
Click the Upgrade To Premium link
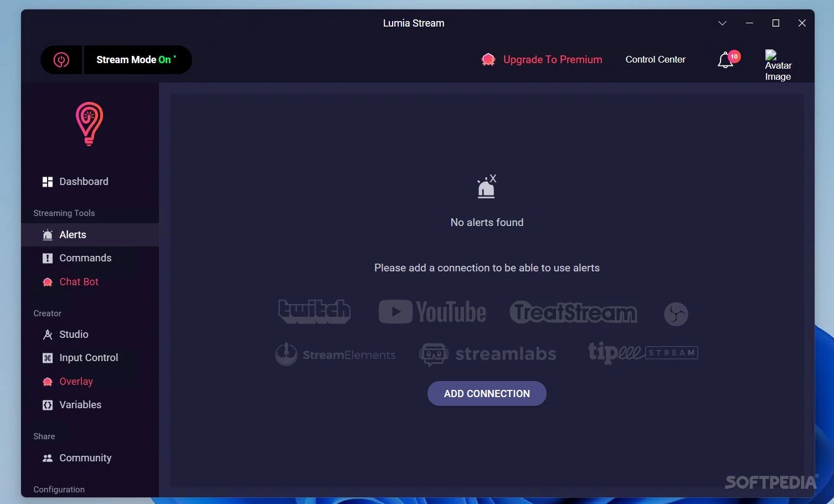tap(552, 60)
